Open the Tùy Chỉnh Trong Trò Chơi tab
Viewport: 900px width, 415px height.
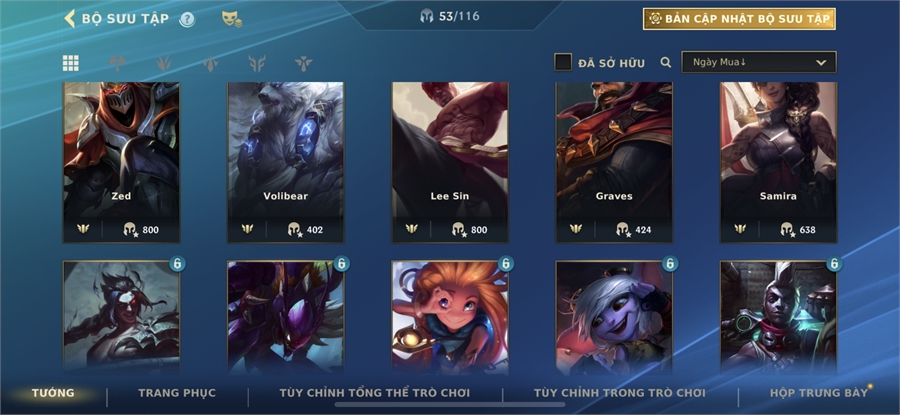[x=619, y=393]
